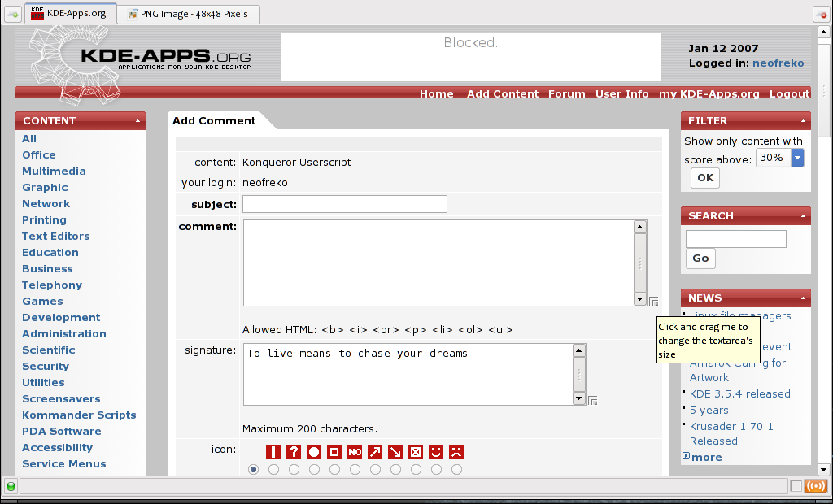
Task: Select the NO comment icon
Action: [355, 452]
